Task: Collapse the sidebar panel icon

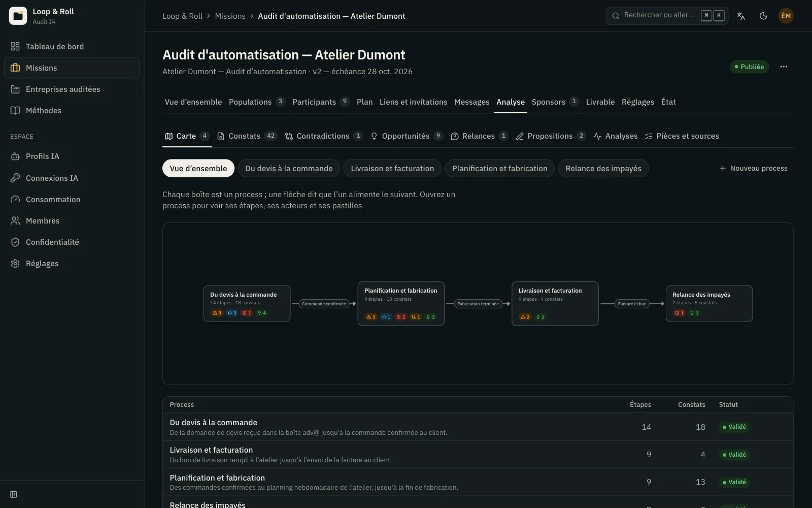Action: (14, 494)
